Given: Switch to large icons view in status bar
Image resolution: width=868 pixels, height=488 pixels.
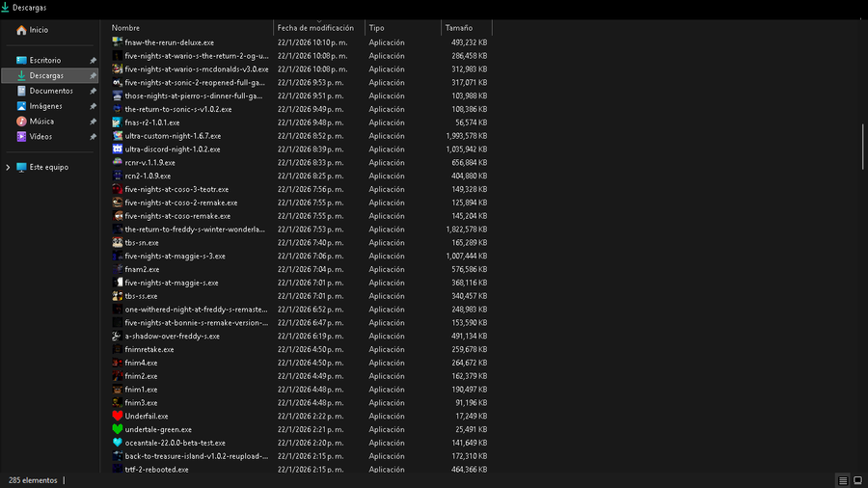Looking at the screenshot, I should click(x=857, y=480).
